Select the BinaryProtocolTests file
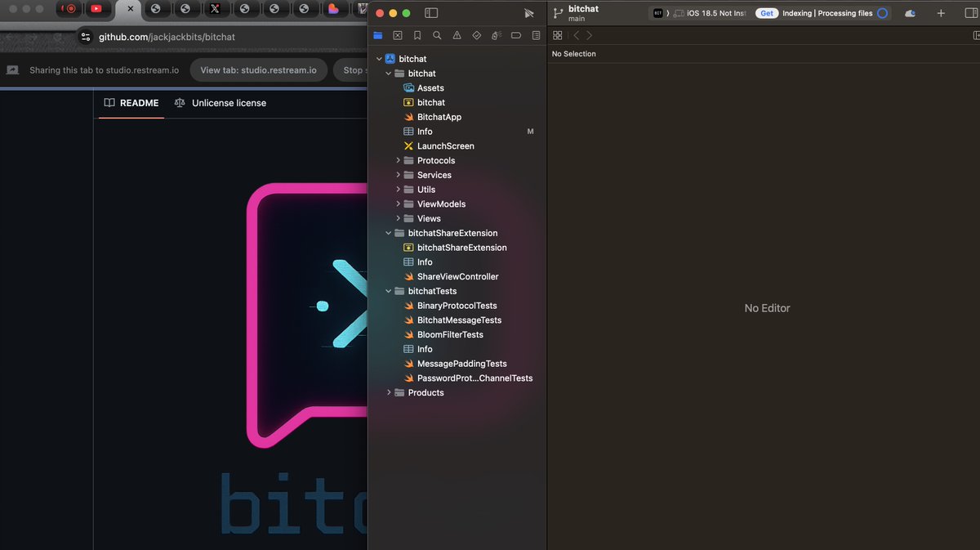 451,306
